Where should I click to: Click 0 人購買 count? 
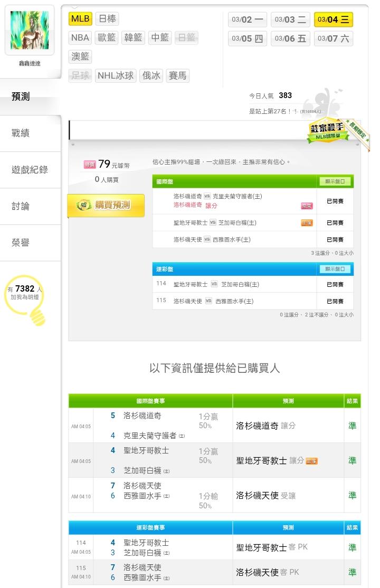click(x=107, y=180)
